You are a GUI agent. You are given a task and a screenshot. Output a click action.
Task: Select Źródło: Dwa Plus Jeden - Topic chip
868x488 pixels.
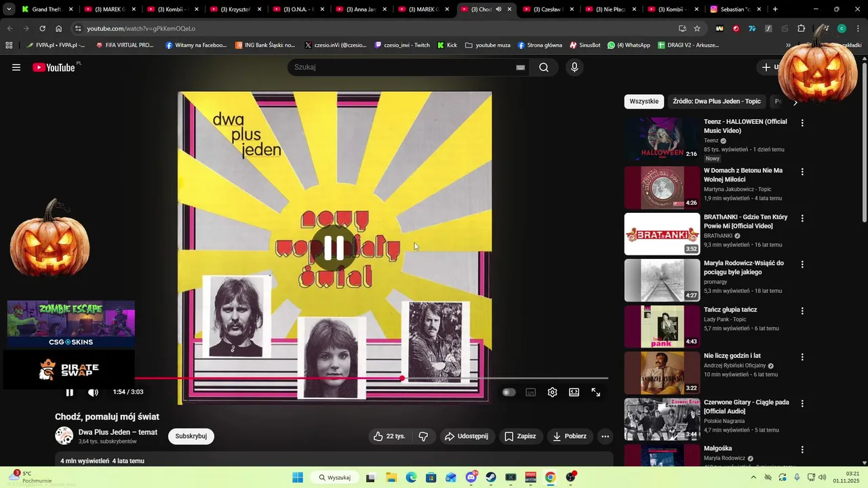(x=717, y=102)
